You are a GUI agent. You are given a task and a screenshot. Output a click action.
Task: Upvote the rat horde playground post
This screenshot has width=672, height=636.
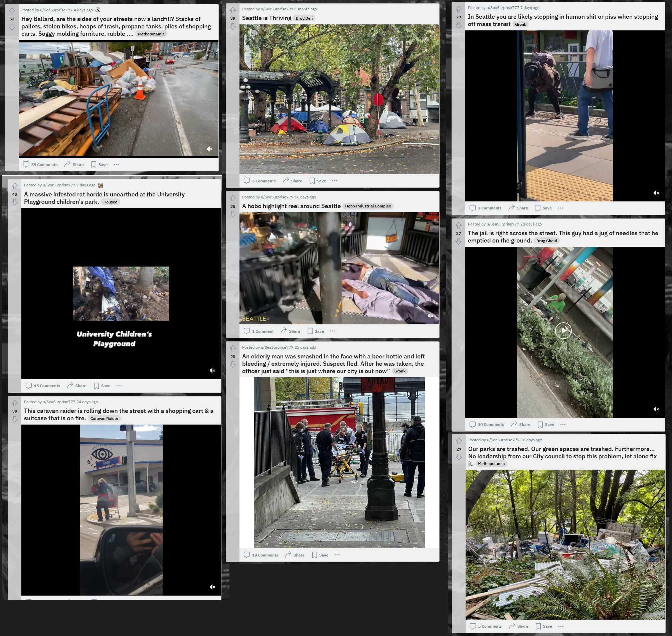(x=15, y=186)
